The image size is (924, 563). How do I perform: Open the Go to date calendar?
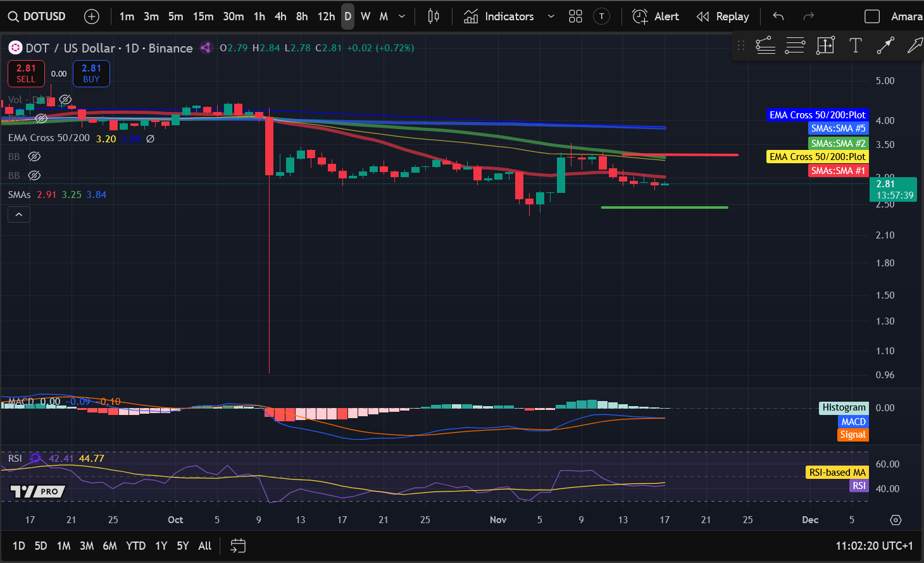pyautogui.click(x=238, y=546)
